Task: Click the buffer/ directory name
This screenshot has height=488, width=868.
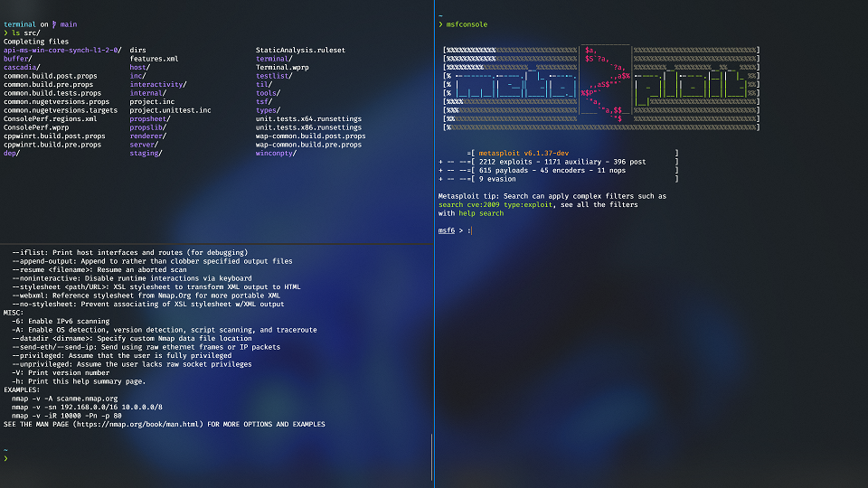Action: click(18, 59)
